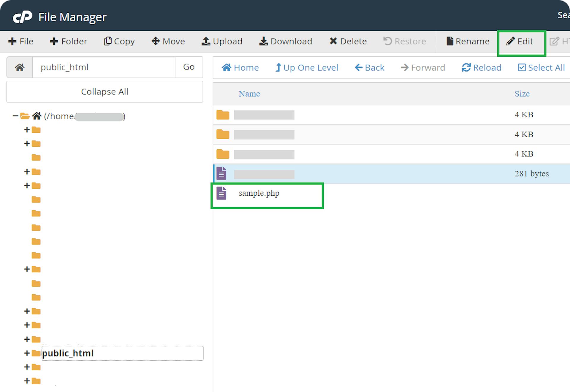Click the Move arrows icon
Viewport: 570px width, 392px height.
[156, 41]
